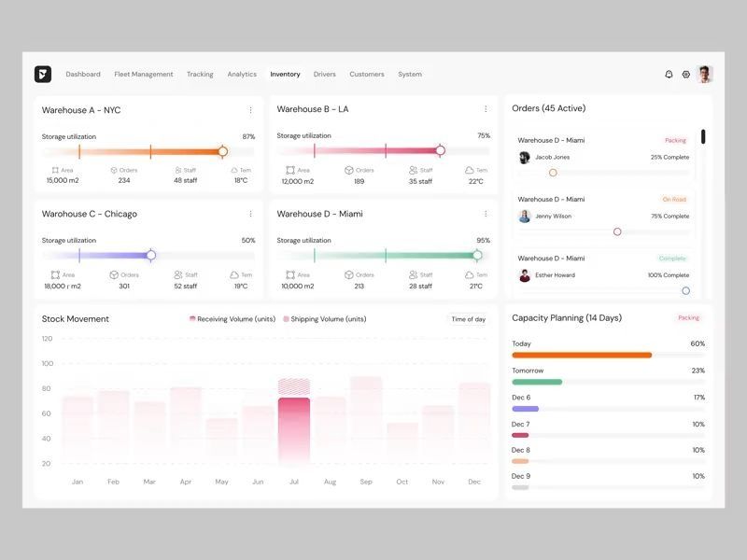Click Jenny Wilson avatar
Screen dimensions: 747x560
[525, 217]
